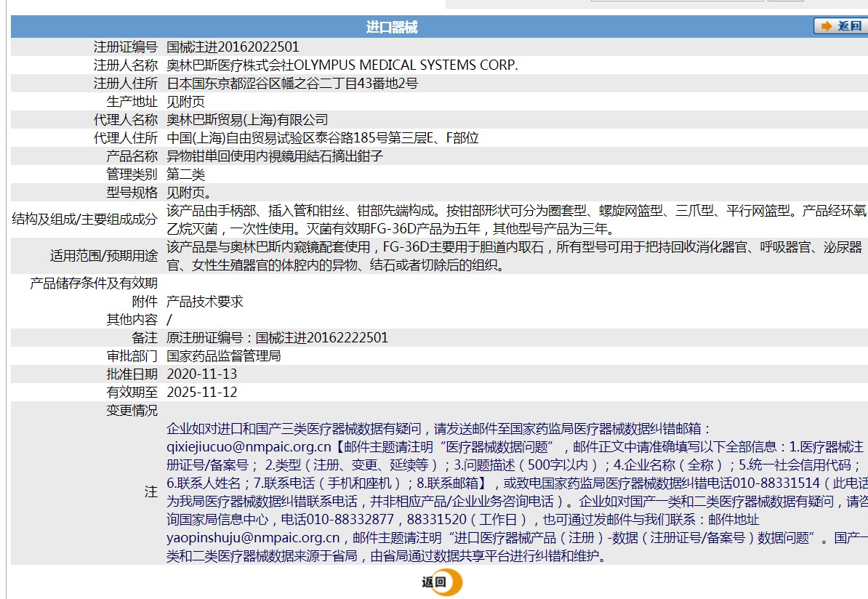Click the 其他内容 value slash
Image resolution: width=868 pixels, height=599 pixels.
tap(169, 320)
